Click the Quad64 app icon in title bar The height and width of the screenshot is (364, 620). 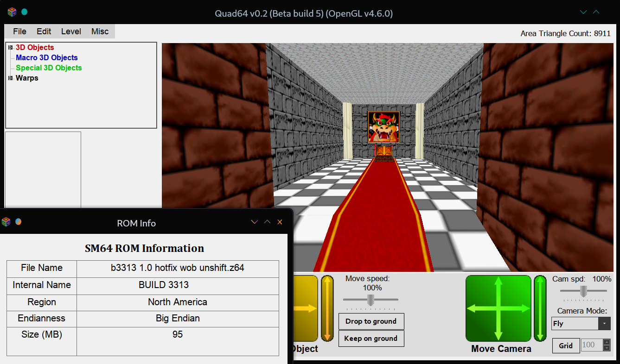(x=12, y=12)
